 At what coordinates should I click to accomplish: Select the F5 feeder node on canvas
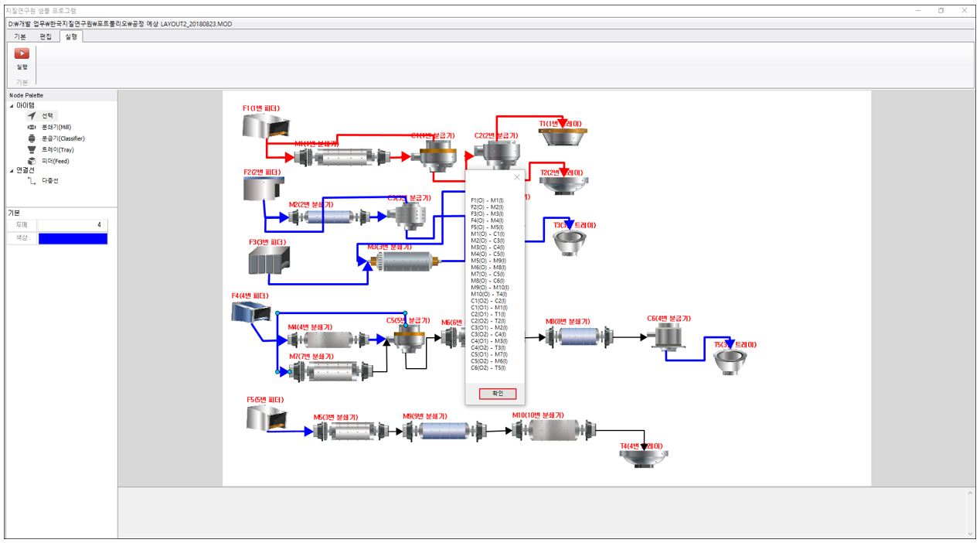(x=267, y=418)
